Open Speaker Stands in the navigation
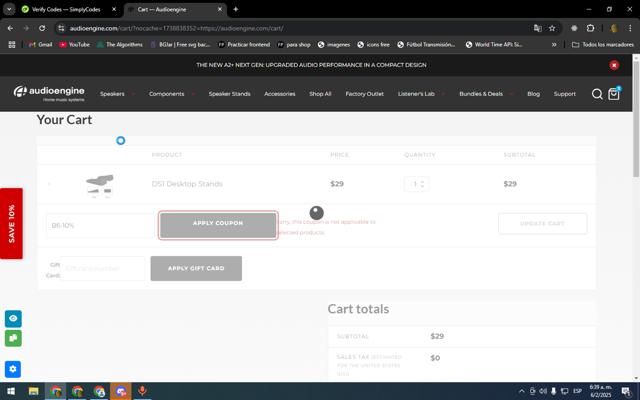This screenshot has height=400, width=640. tap(229, 94)
